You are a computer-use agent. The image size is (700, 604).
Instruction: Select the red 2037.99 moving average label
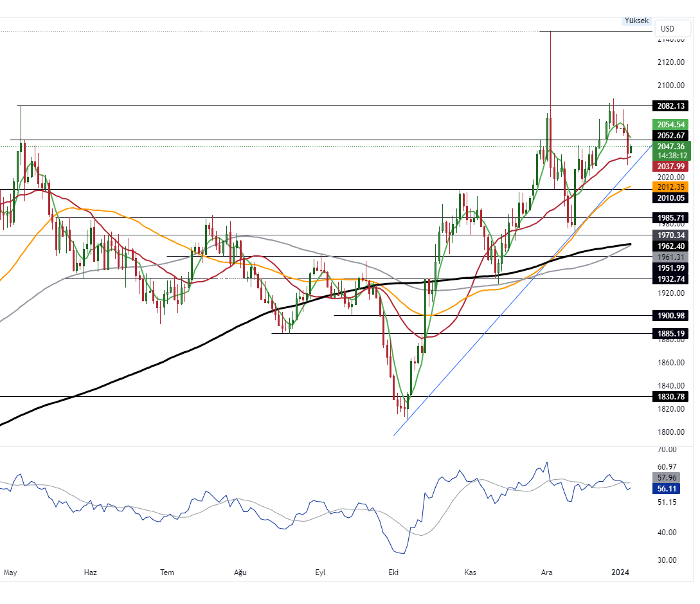670,166
